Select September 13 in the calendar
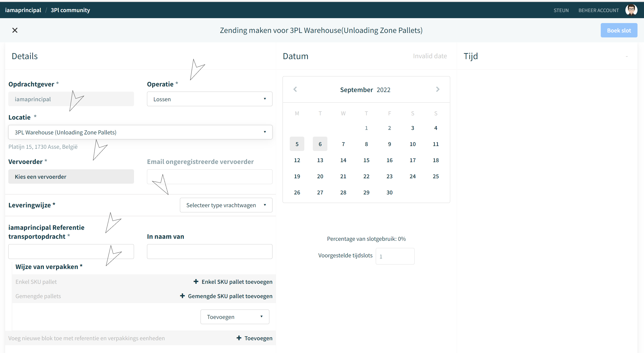This screenshot has height=353, width=644. [x=320, y=160]
